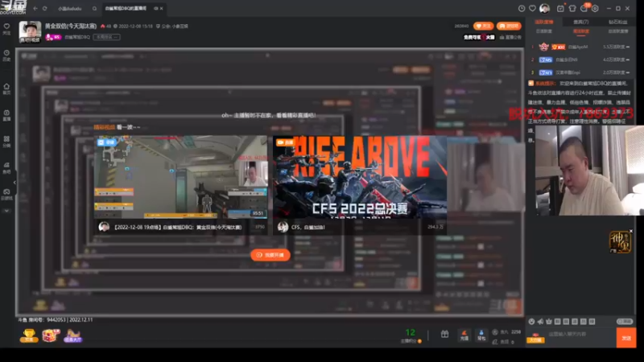Screen dimensions: 644x362
Task: Focus the chat message input field
Action: 581,334
